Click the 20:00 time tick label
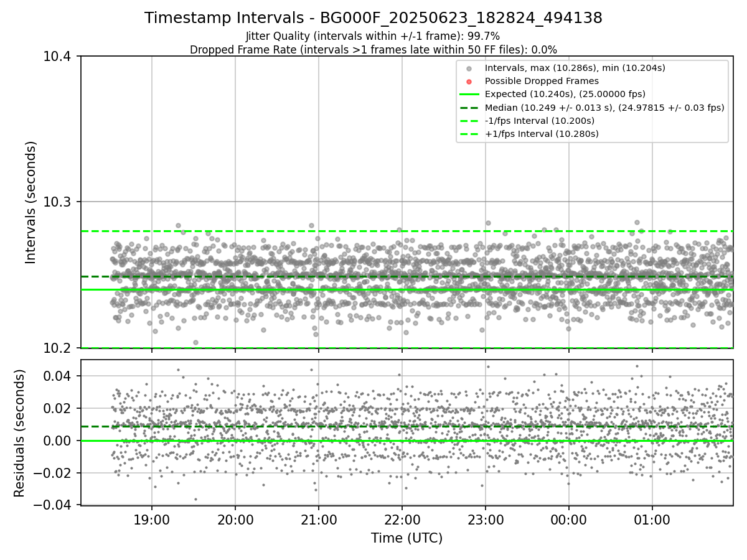The image size is (747, 560). click(x=235, y=520)
